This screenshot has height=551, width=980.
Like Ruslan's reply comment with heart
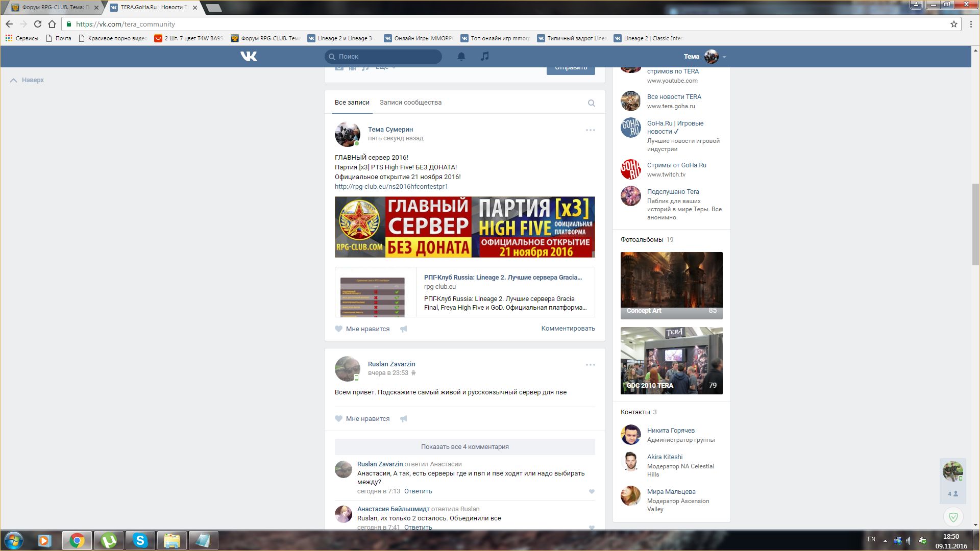[x=592, y=492]
